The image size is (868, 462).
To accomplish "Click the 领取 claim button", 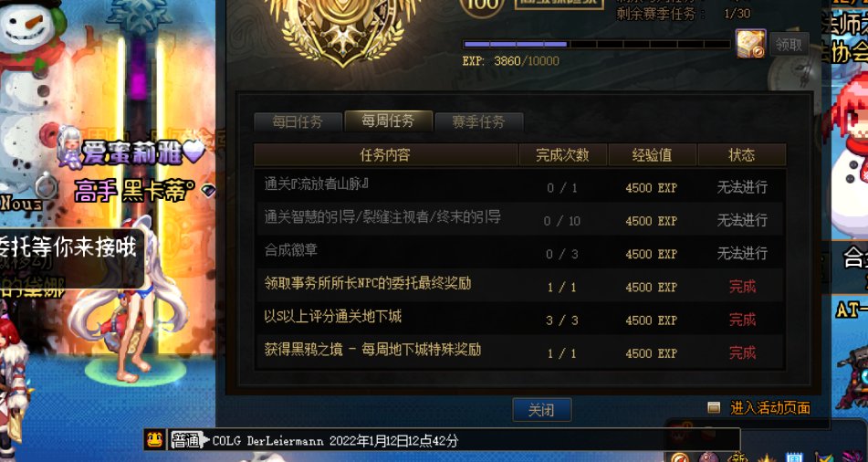I will click(789, 45).
